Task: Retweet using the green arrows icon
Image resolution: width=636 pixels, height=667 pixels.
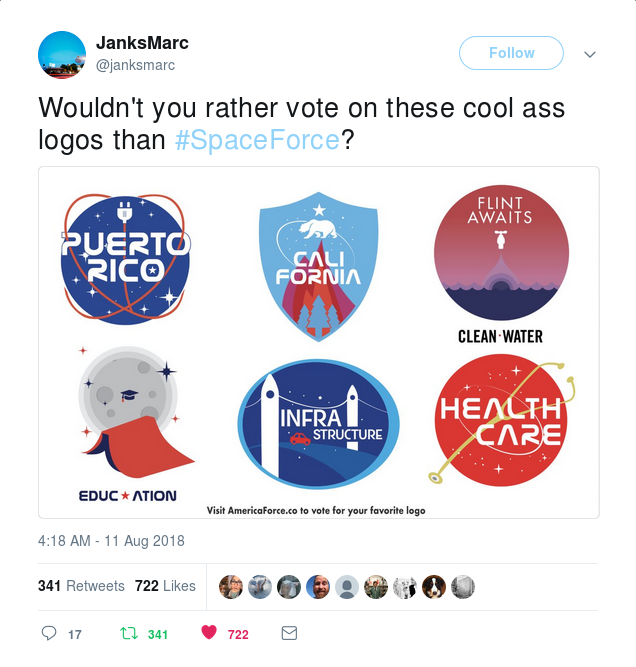Action: click(128, 633)
